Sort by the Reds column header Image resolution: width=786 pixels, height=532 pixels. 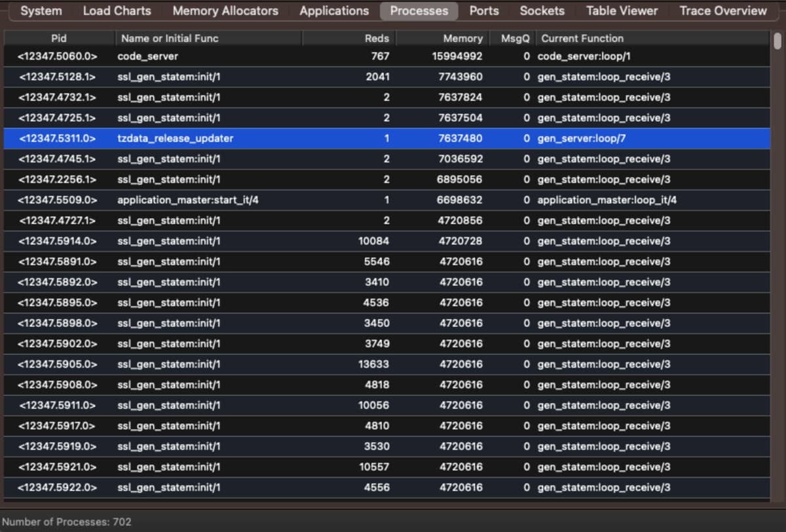[349, 38]
